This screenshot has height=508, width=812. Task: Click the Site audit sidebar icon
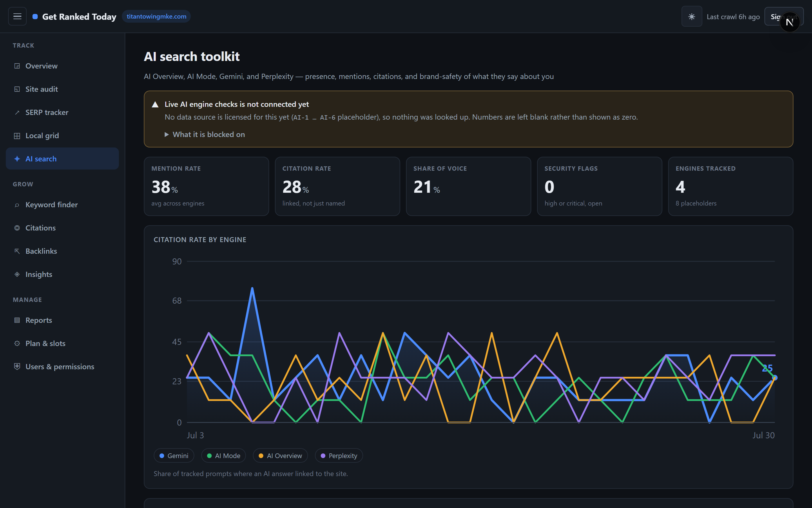17,89
